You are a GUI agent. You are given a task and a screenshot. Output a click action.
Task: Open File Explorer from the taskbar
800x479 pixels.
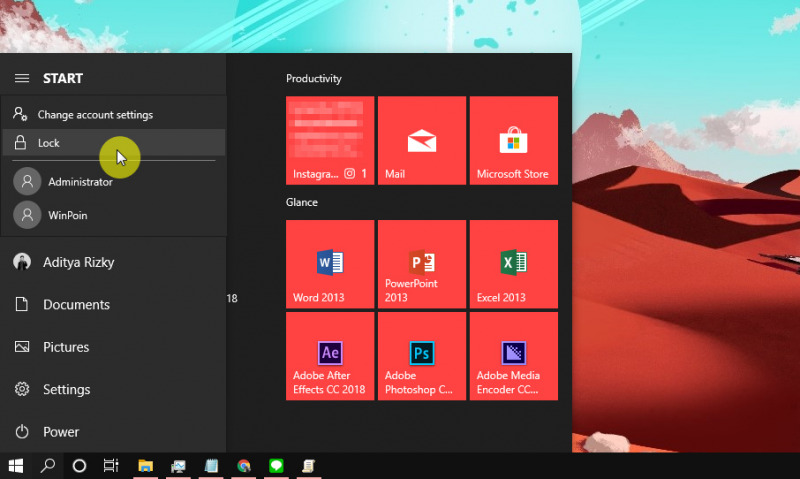tap(145, 466)
